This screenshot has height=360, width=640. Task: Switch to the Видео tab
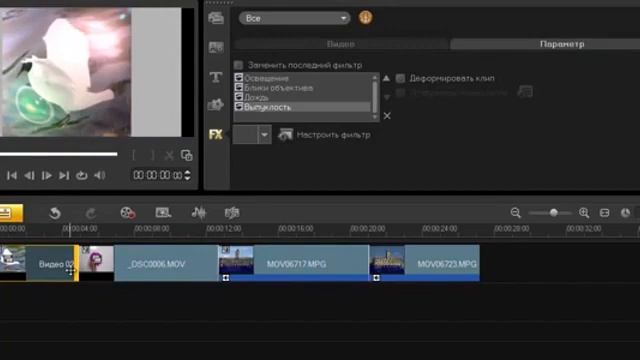(341, 44)
